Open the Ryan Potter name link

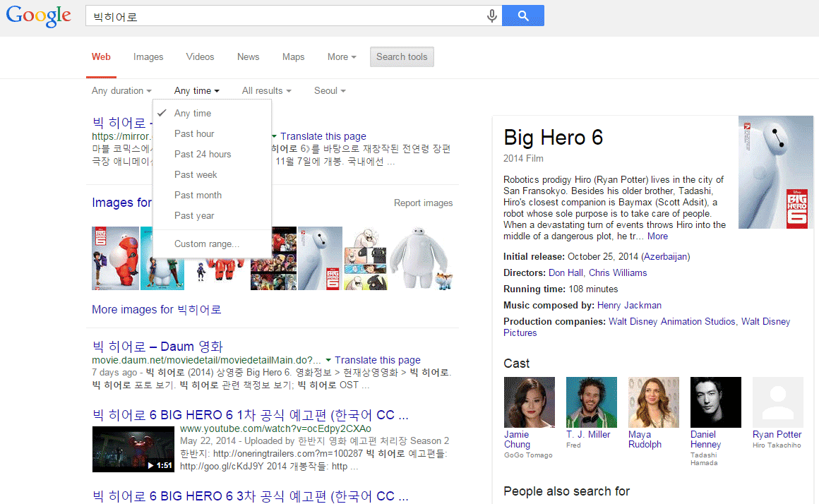[777, 435]
